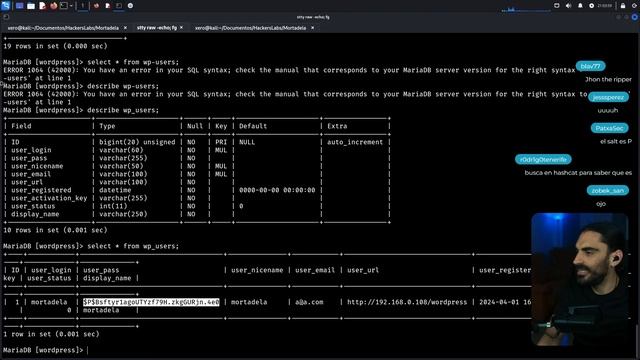640x360 pixels.
Task: Open the clock in the top panel
Action: click(604, 6)
